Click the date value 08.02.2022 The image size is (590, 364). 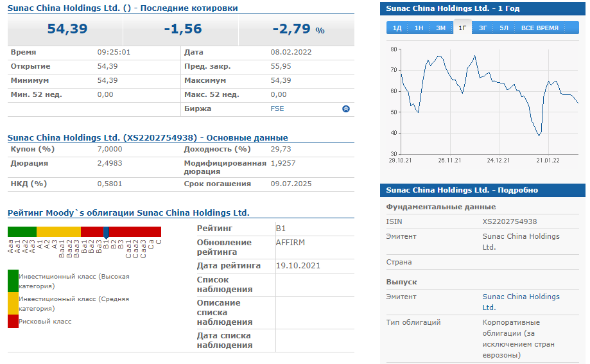pyautogui.click(x=291, y=52)
